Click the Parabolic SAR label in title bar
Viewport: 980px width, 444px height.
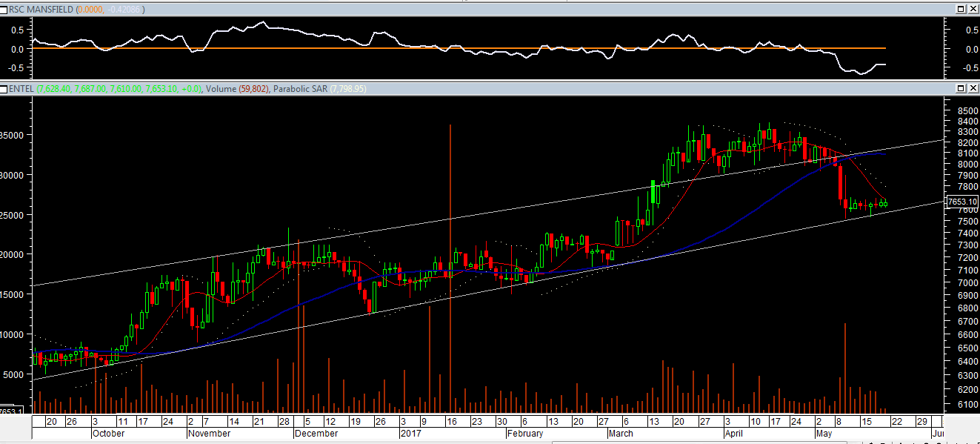pos(300,88)
